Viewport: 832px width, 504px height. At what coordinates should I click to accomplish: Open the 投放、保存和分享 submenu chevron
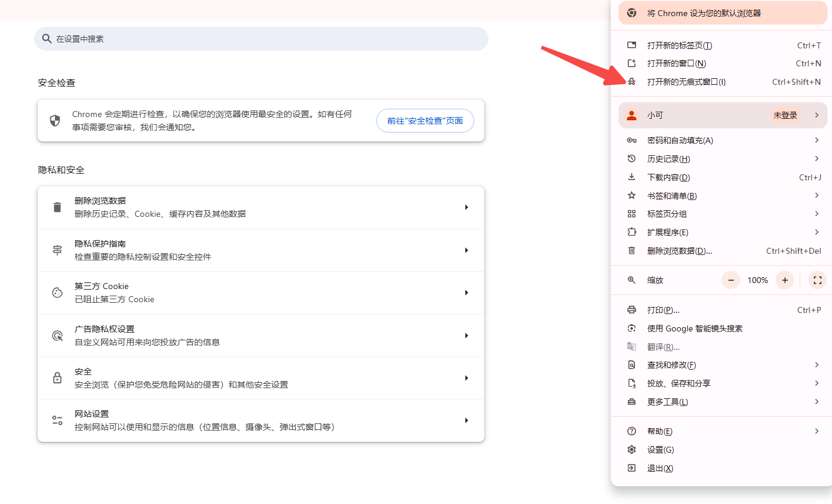816,383
